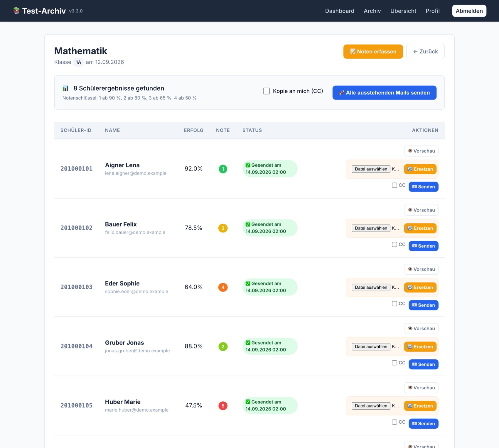
Task: Go back with the Zurück button
Action: [425, 52]
